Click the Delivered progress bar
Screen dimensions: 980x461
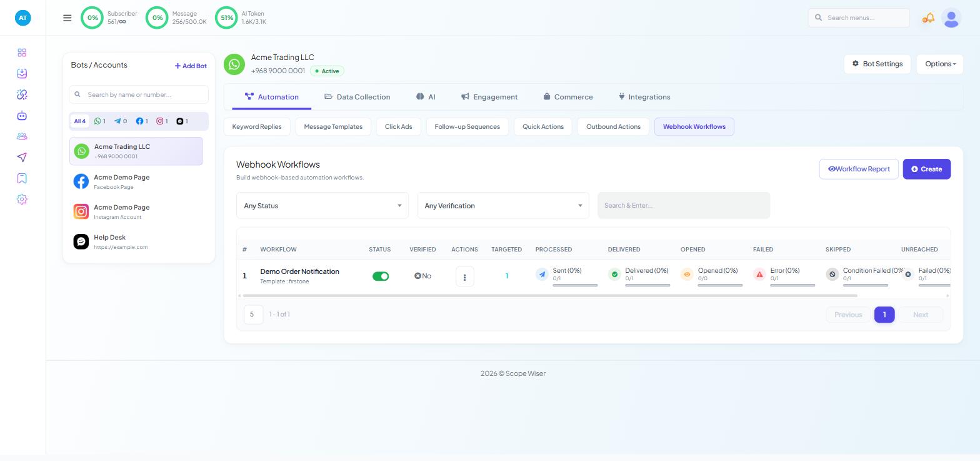pyautogui.click(x=647, y=285)
